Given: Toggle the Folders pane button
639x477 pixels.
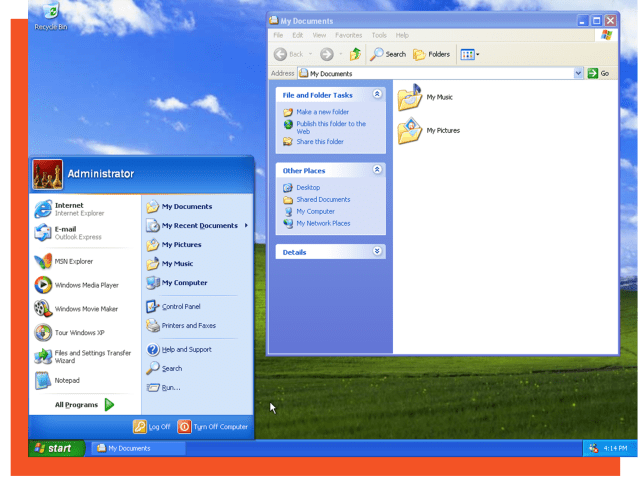Looking at the screenshot, I should [431, 54].
